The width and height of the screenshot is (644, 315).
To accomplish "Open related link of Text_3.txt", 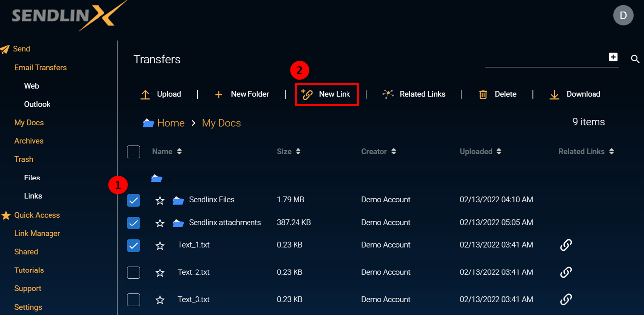I will [x=566, y=299].
